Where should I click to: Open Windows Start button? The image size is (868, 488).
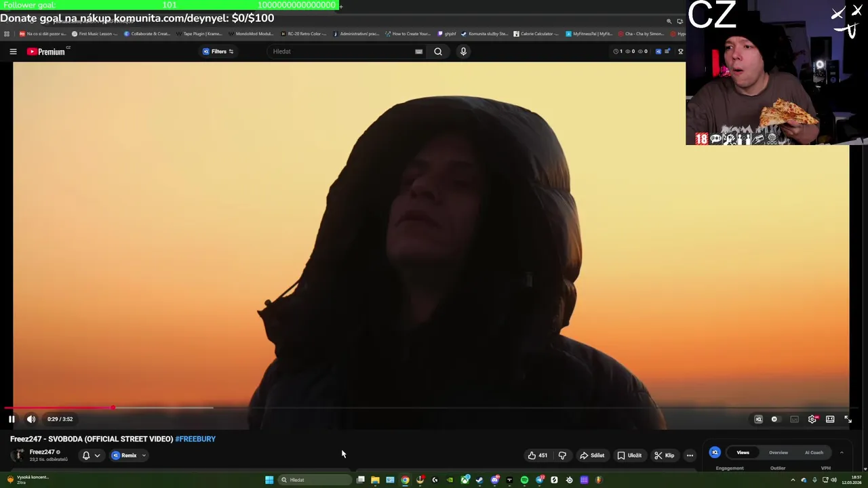[269, 480]
